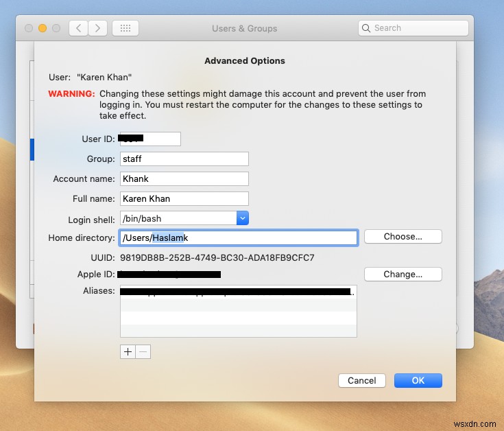Click the Account name field Khank
The width and height of the screenshot is (504, 431).
point(184,179)
